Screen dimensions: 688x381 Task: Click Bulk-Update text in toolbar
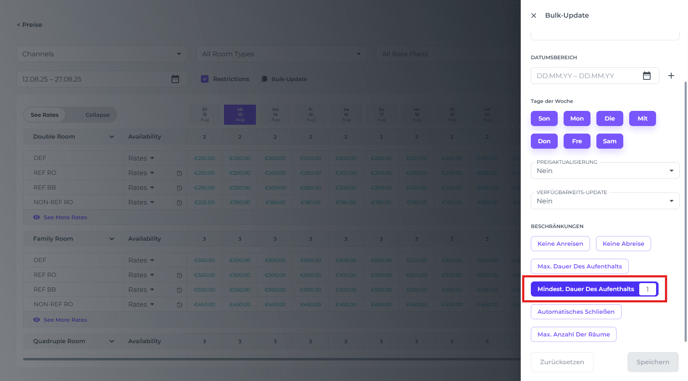pyautogui.click(x=289, y=79)
